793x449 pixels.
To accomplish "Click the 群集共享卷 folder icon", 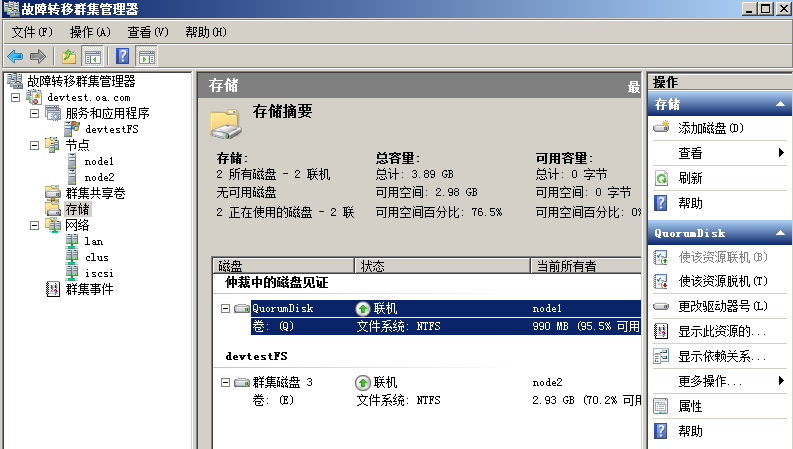I will [53, 193].
